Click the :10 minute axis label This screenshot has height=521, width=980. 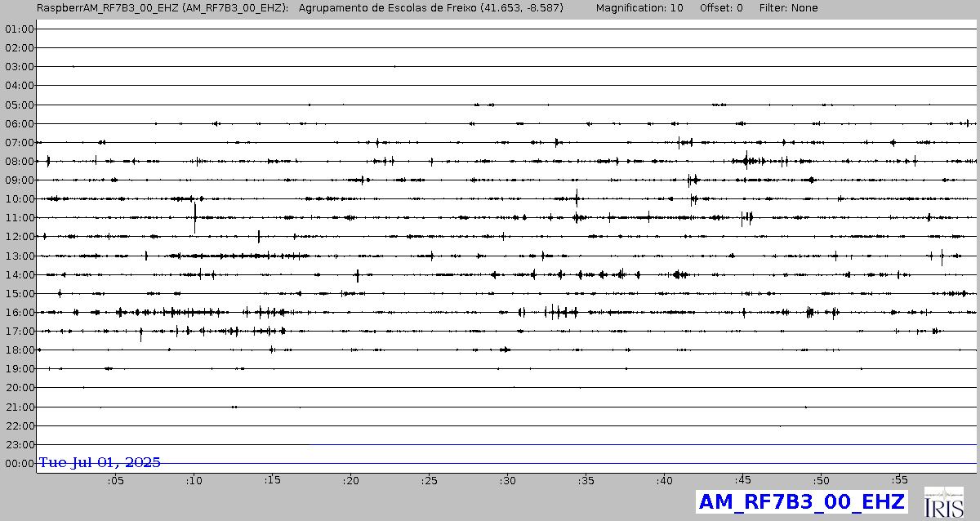pos(194,481)
